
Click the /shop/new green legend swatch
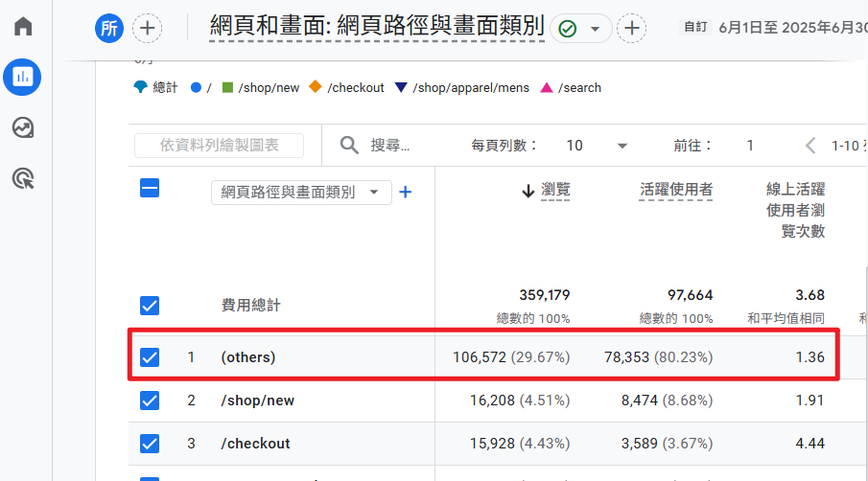click(x=227, y=87)
